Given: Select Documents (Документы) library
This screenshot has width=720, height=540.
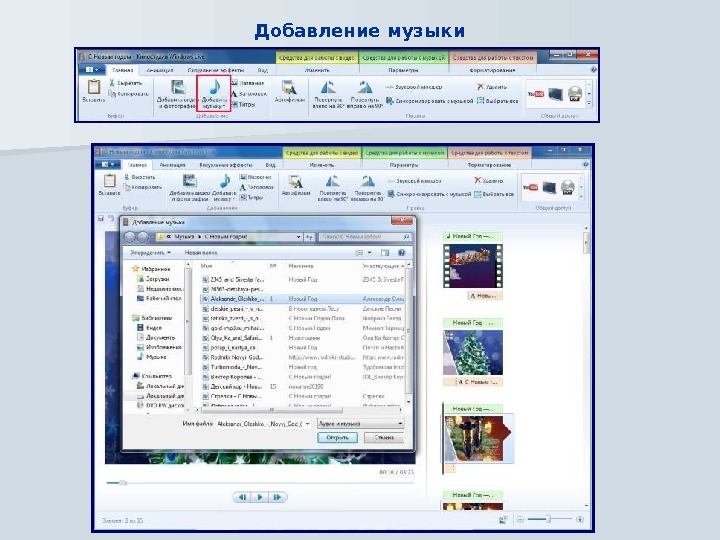Looking at the screenshot, I should click(156, 338).
